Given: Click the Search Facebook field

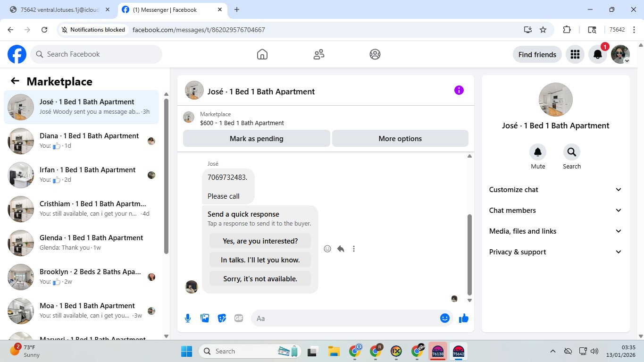Looking at the screenshot, I should 96,54.
